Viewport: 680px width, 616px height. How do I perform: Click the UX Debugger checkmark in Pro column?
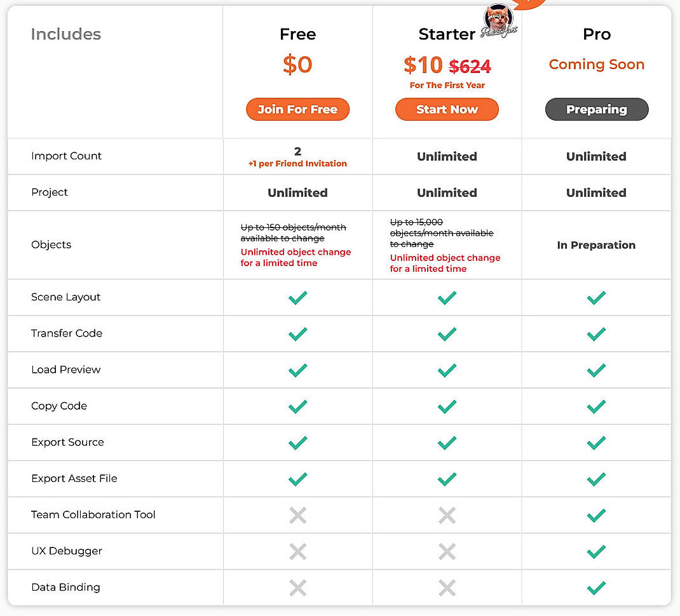[596, 551]
